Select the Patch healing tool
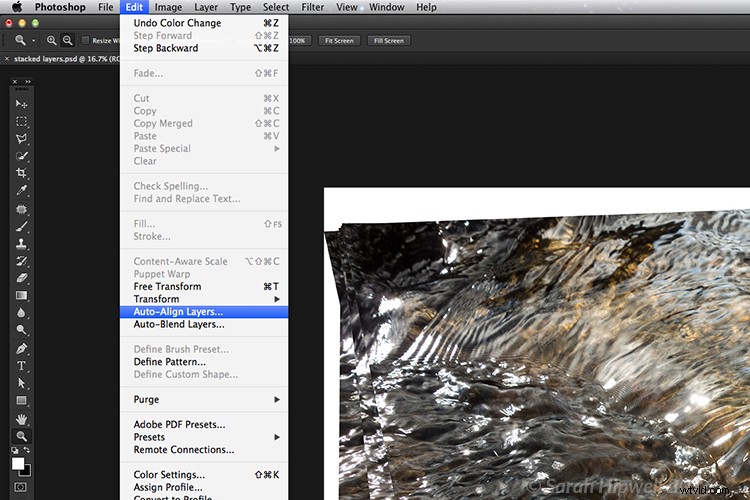 click(x=21, y=209)
